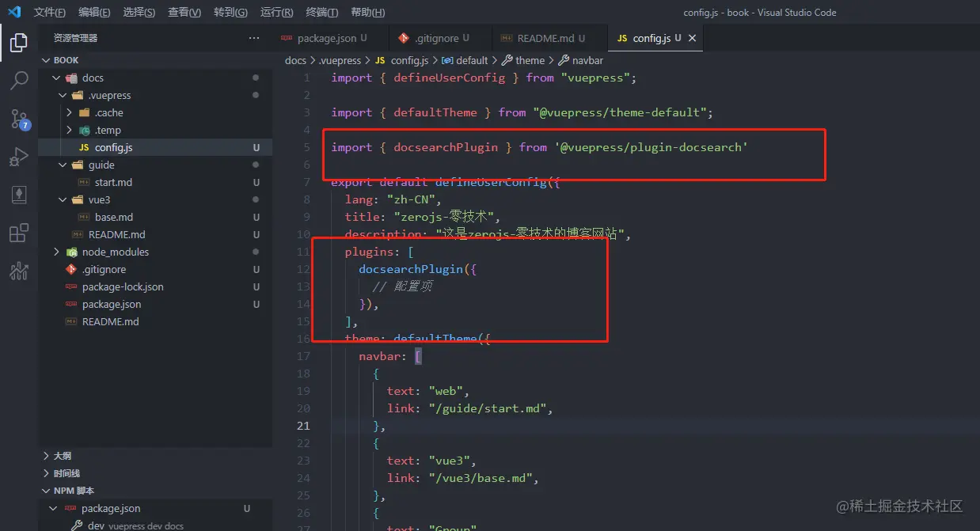980x531 pixels.
Task: Open 查看(V) menu
Action: pos(184,12)
